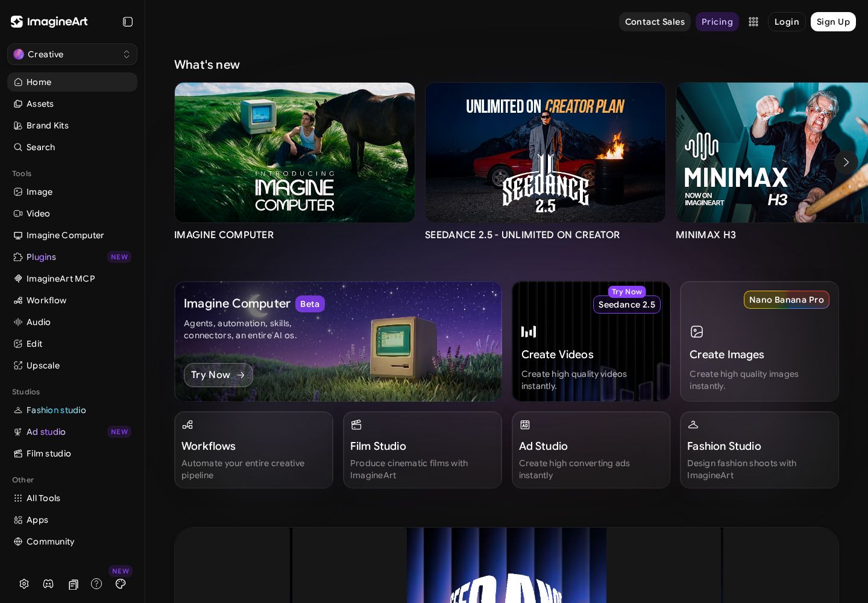Open the Create Images card
The image size is (868, 603).
point(759,341)
